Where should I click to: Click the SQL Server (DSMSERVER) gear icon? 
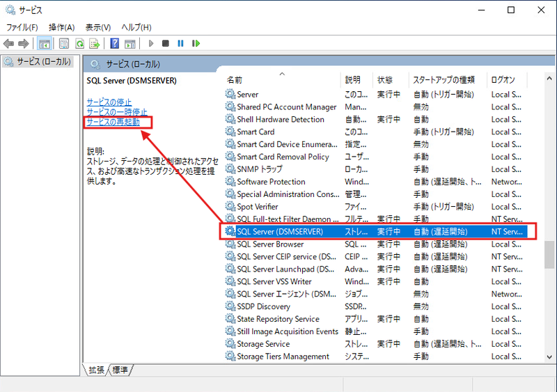230,231
